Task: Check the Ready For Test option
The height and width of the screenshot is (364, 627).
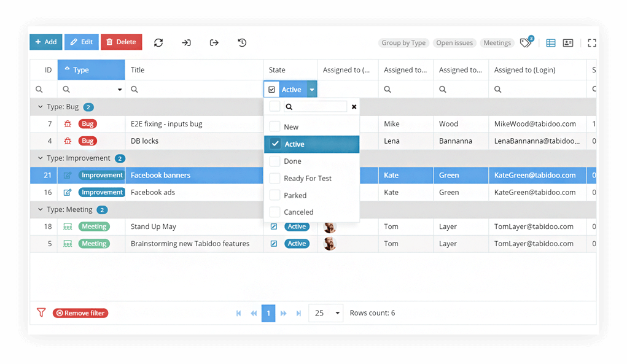Action: [275, 178]
